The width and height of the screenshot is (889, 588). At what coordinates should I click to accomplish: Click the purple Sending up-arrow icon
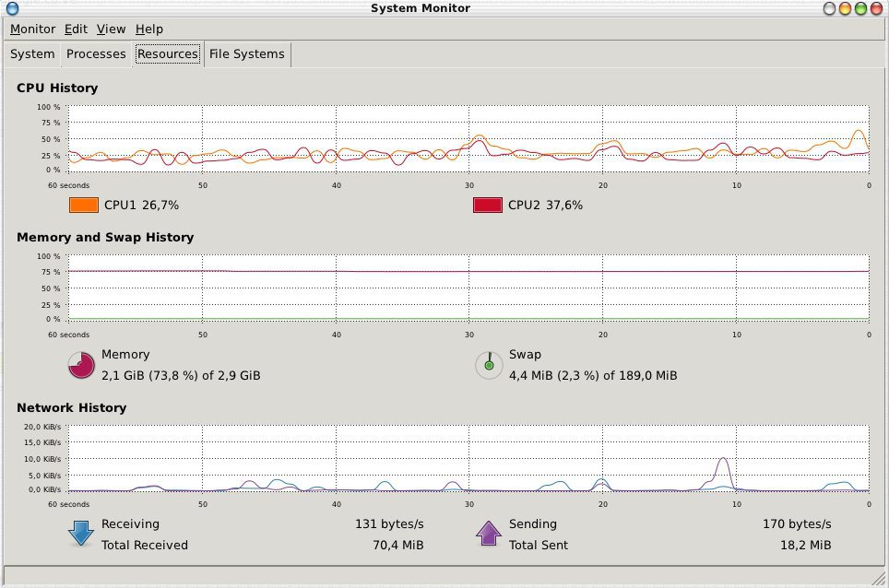(488, 534)
